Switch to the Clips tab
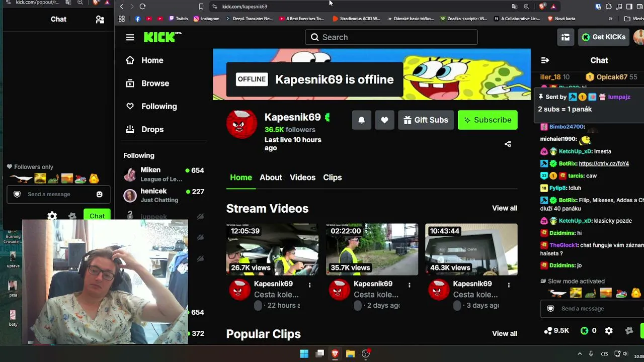The image size is (644, 362). coord(332,177)
